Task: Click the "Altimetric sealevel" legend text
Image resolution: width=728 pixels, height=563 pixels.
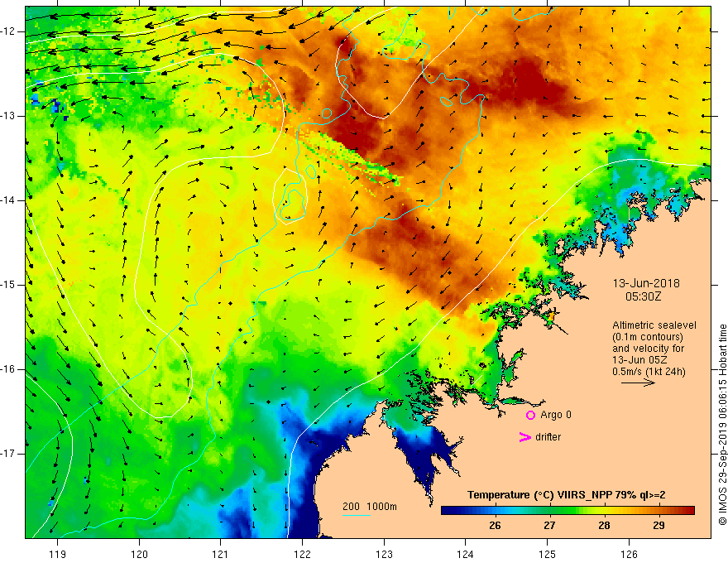Action: tap(654, 325)
